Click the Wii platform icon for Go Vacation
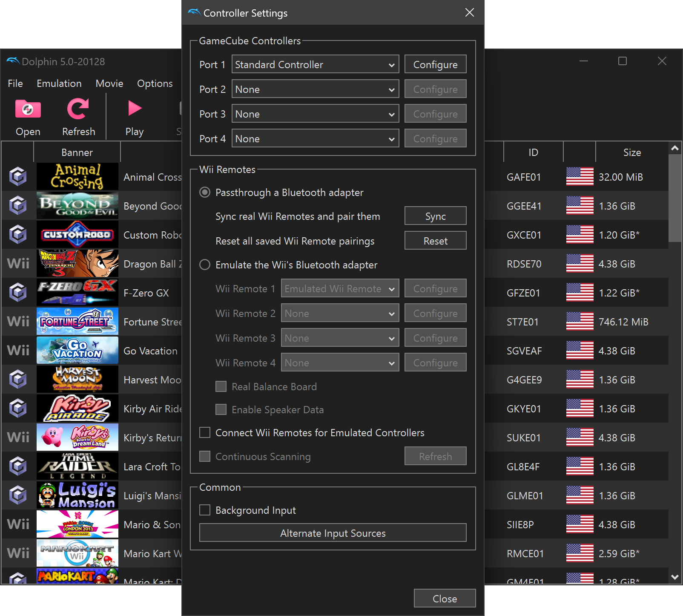Image resolution: width=683 pixels, height=616 pixels. 18,351
